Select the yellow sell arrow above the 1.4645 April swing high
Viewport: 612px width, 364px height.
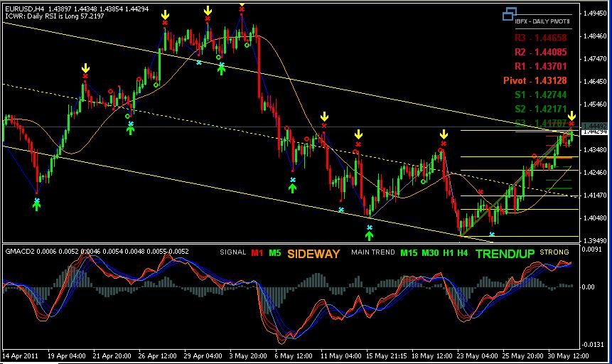coord(85,68)
